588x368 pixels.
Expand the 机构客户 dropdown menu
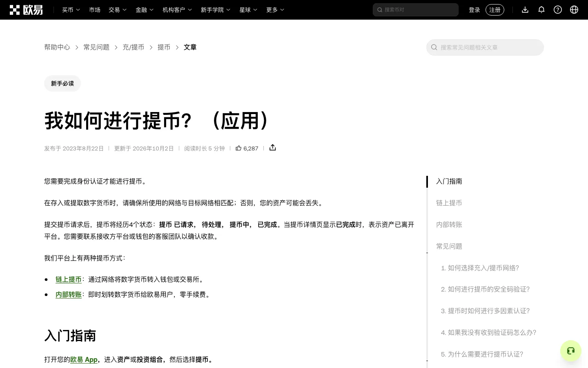(177, 10)
